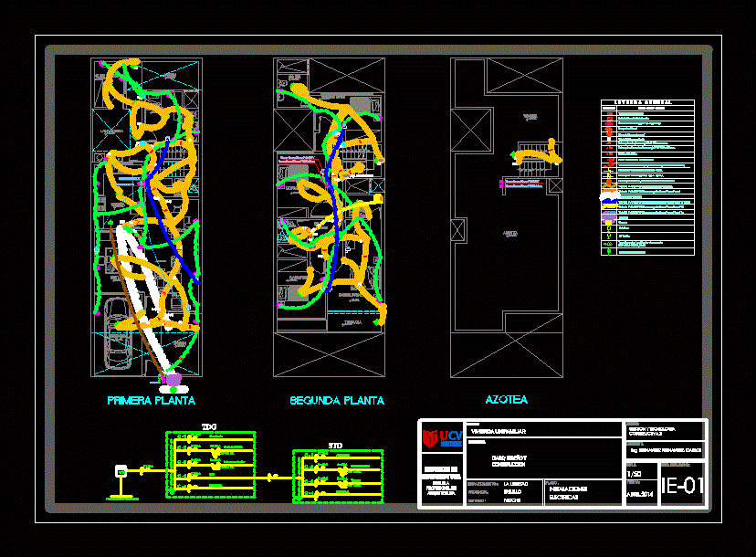Click the car symbol in Primera Planta garage
This screenshot has width=756, height=557.
[120, 323]
